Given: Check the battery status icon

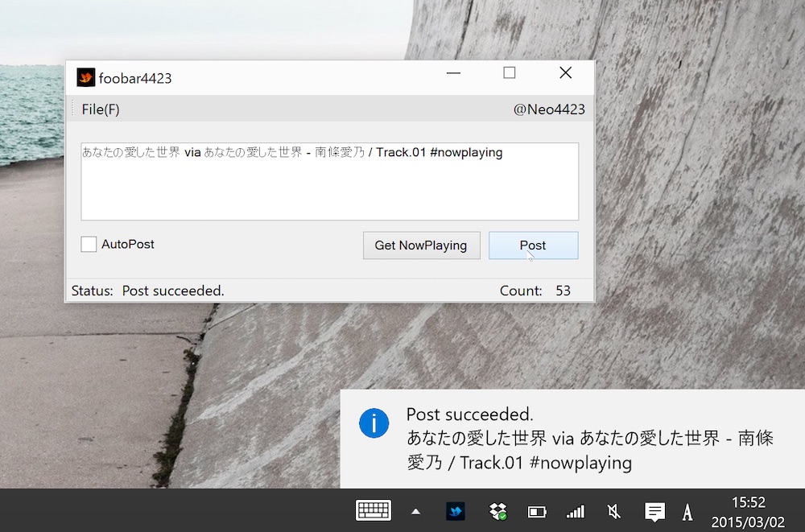Looking at the screenshot, I should (x=536, y=511).
